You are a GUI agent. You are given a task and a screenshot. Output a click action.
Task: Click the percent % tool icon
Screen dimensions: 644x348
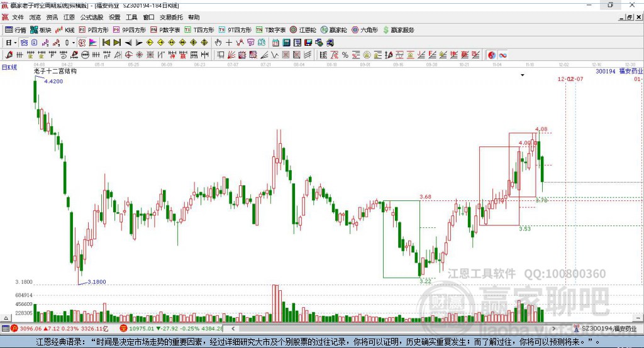pyautogui.click(x=345, y=55)
